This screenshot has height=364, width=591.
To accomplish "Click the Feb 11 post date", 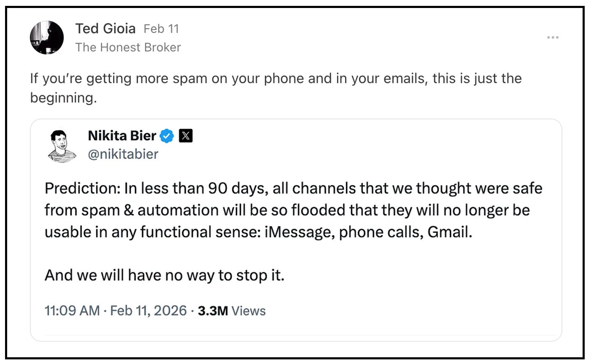I will [161, 29].
